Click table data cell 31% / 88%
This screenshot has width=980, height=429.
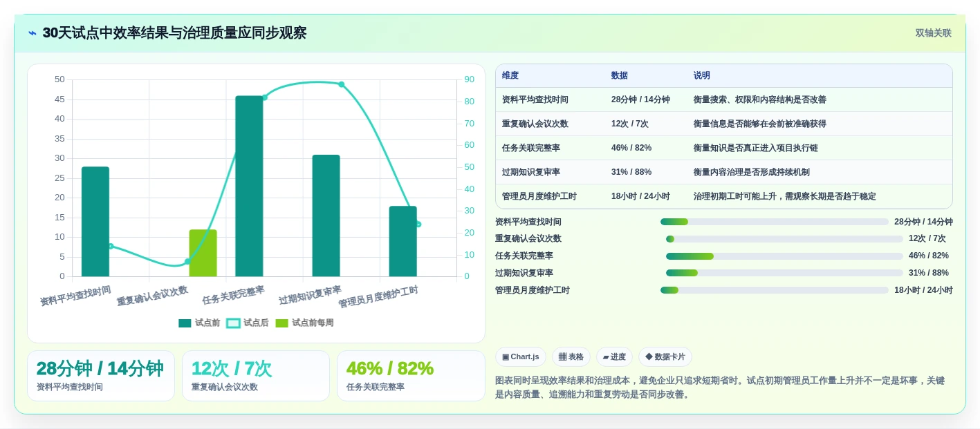631,172
